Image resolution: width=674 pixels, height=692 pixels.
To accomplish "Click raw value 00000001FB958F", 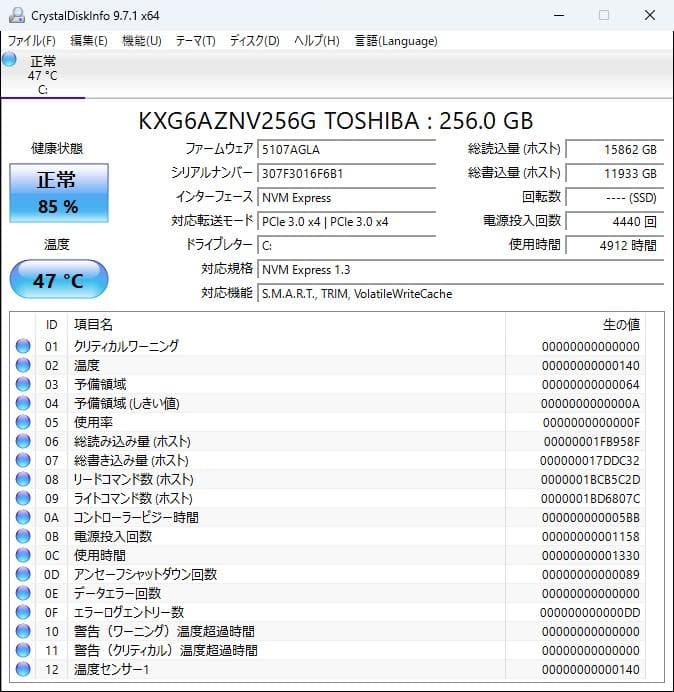I will click(x=591, y=441).
